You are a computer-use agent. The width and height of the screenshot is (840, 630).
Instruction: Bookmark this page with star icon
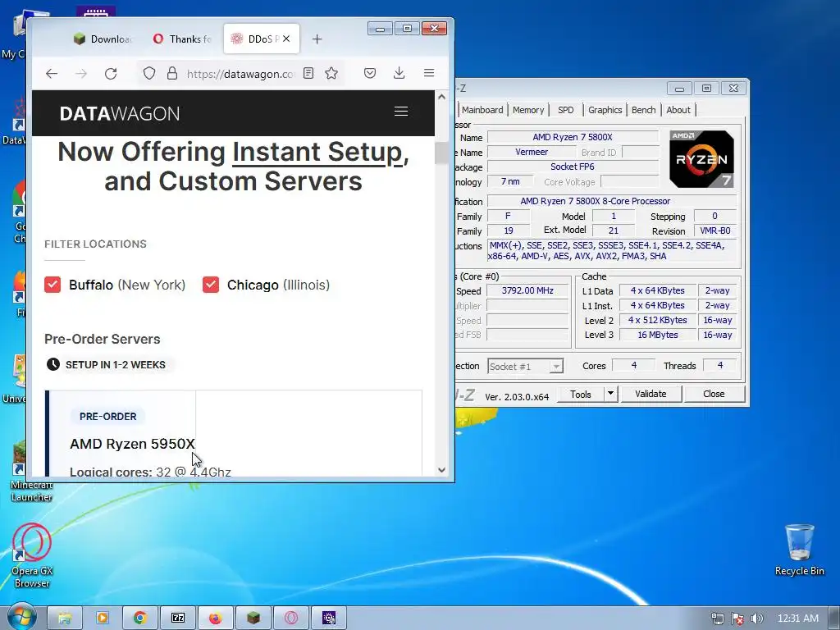(331, 73)
